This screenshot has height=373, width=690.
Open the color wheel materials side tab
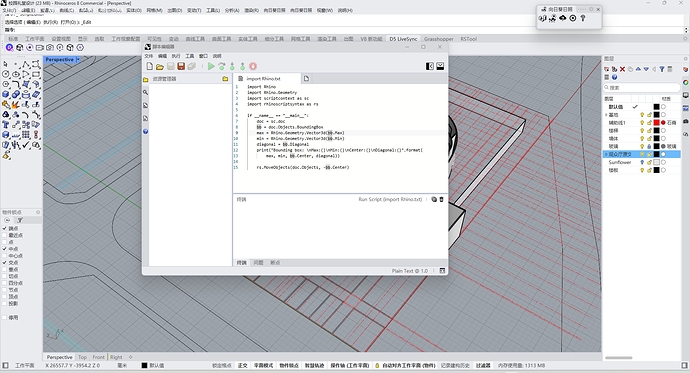(686, 82)
